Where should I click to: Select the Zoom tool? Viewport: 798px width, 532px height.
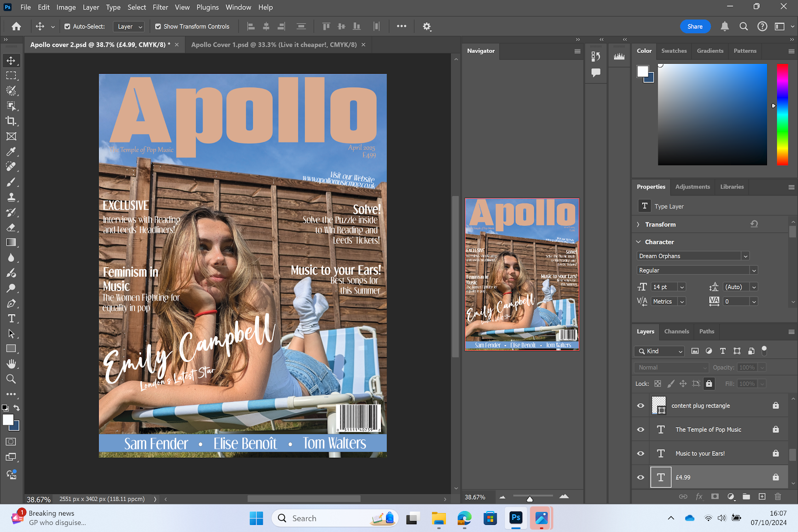(x=11, y=379)
